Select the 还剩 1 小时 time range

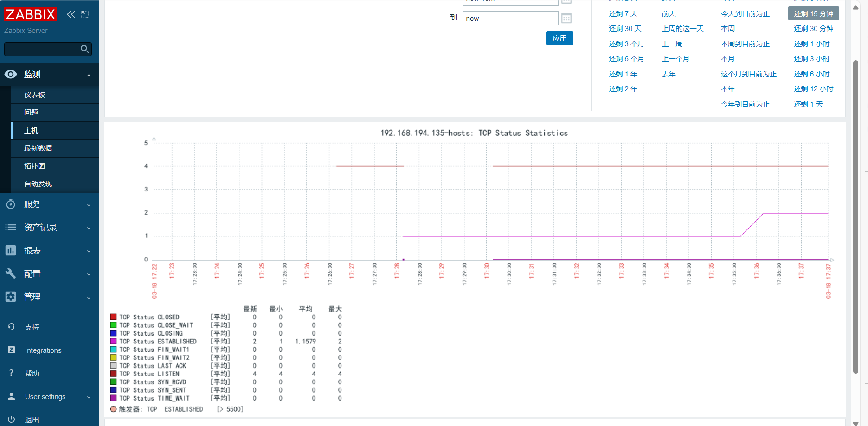click(811, 44)
